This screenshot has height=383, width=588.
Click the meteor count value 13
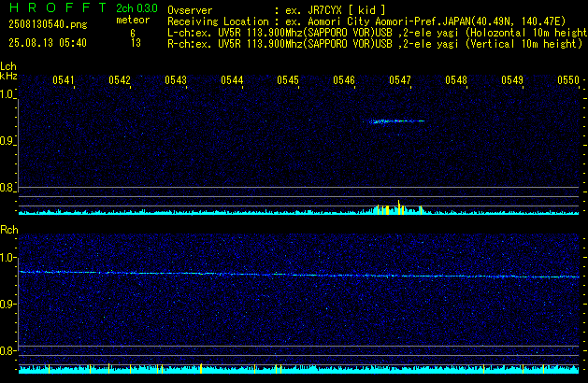tap(136, 43)
